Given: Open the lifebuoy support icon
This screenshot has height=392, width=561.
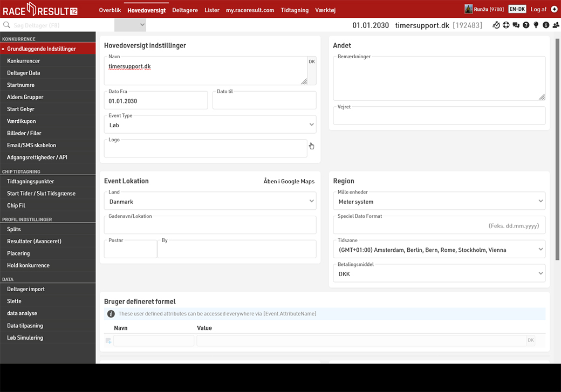Looking at the screenshot, I should coord(506,25).
